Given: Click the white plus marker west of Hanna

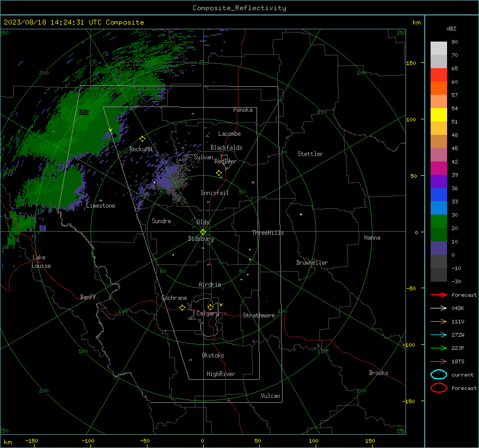Looking at the screenshot, I should tap(301, 214).
